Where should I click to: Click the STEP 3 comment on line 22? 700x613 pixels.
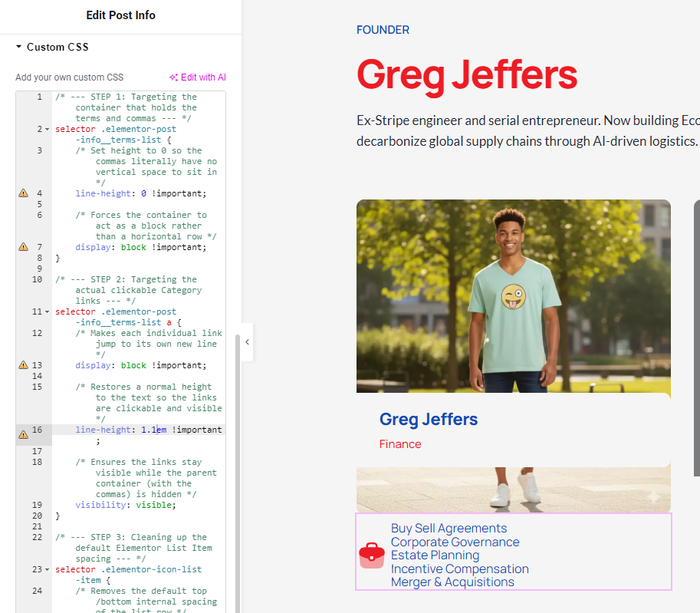pos(133,548)
